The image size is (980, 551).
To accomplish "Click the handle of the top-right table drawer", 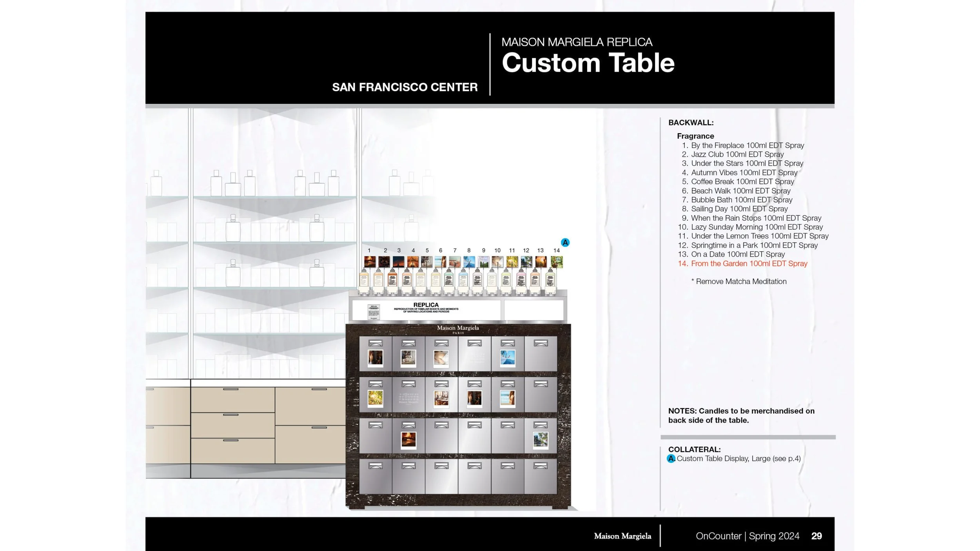I will point(541,343).
